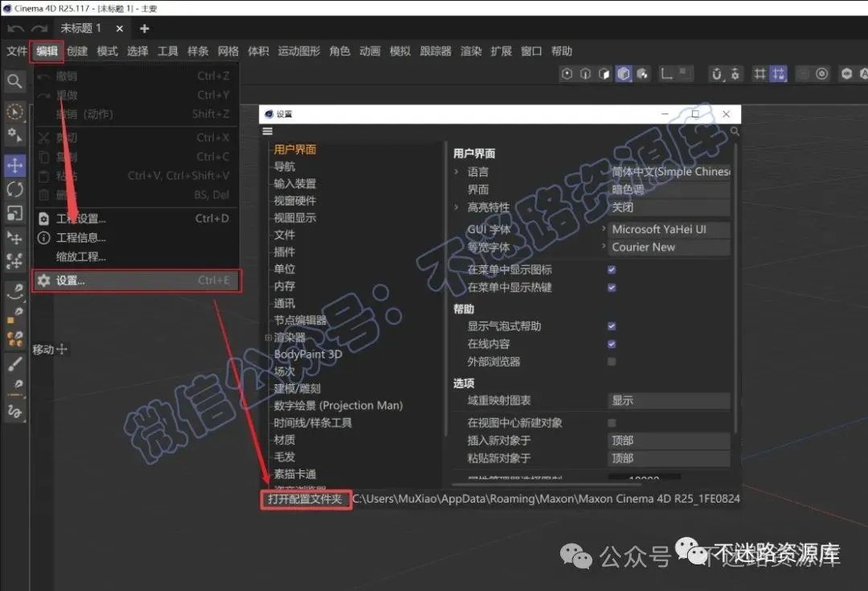
Task: Toggle 在菜单中显示热键 checkbox
Action: coord(612,288)
